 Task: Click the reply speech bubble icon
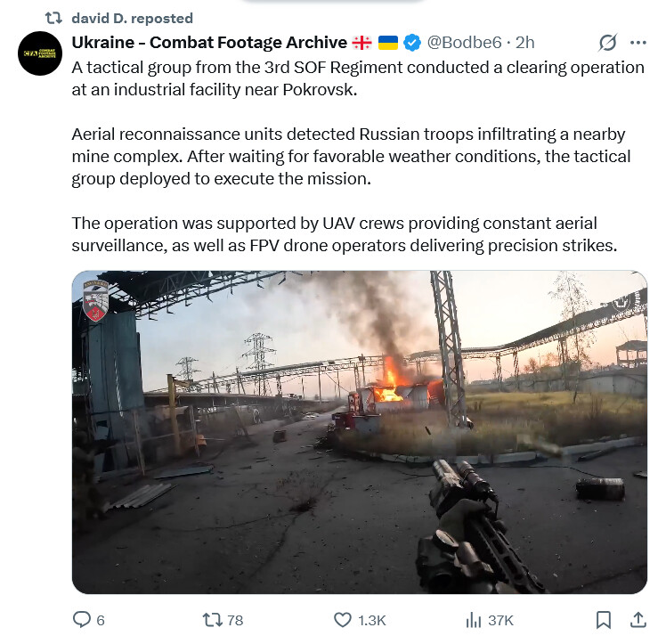[82, 619]
